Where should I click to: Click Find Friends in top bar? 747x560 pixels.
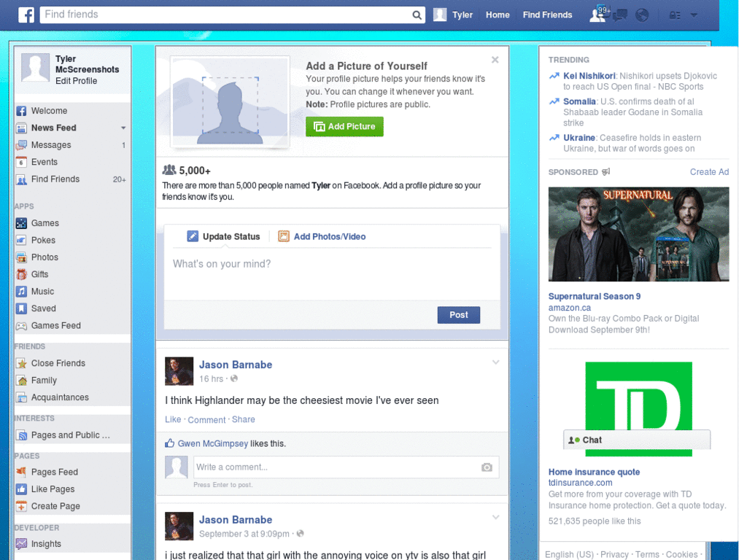[547, 15]
